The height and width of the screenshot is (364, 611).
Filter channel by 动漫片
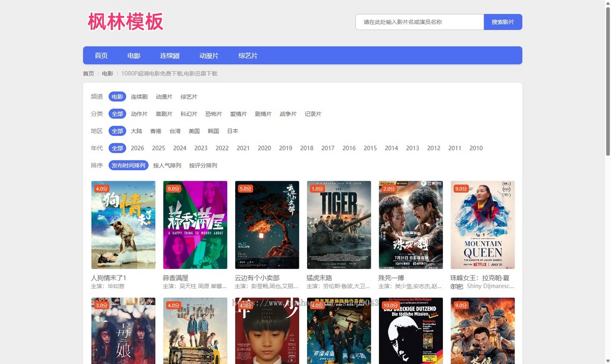pos(164,97)
